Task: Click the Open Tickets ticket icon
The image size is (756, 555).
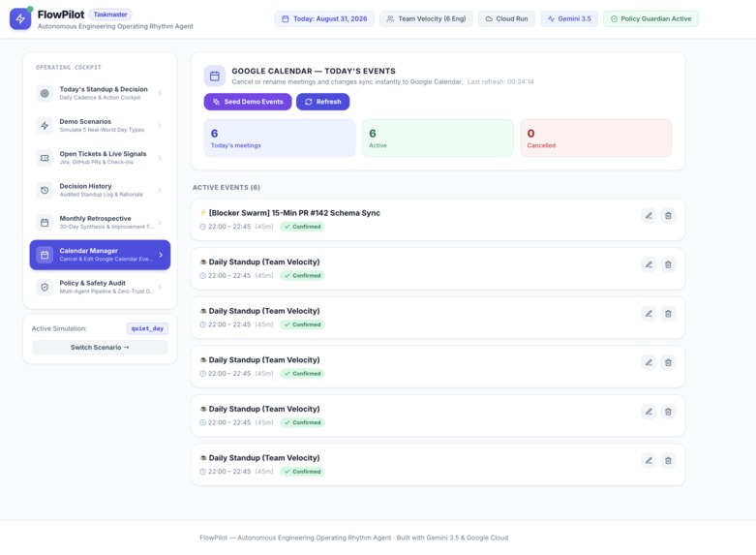Action: (x=45, y=158)
